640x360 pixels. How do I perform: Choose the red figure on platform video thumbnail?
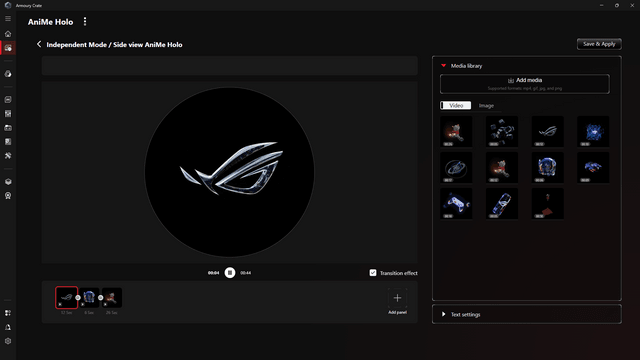(548, 203)
